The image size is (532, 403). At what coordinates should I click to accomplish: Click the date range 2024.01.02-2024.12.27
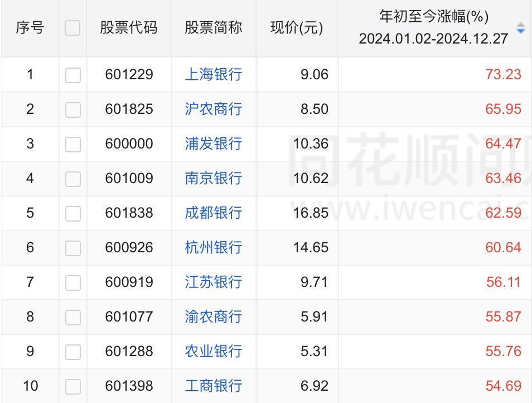(x=433, y=39)
